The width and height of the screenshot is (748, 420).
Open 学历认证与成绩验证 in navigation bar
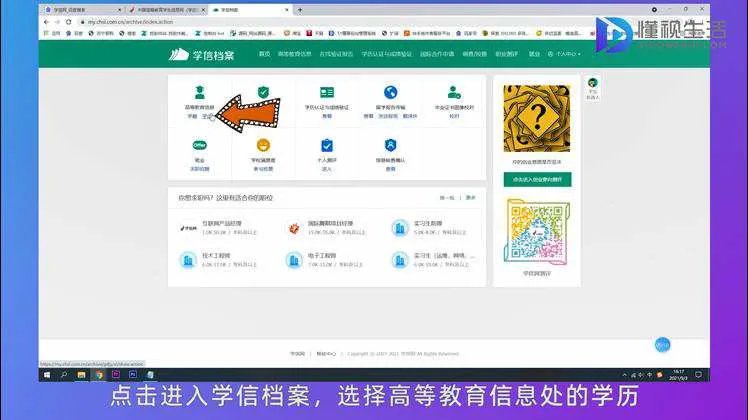386,54
